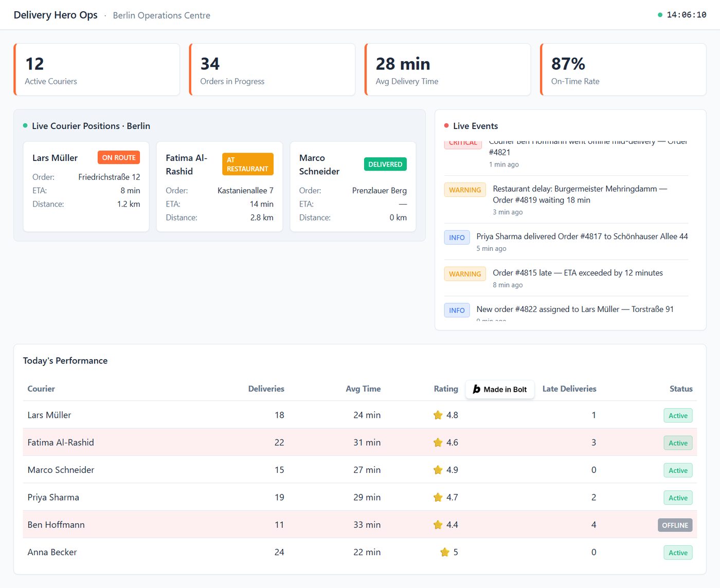
Task: Click the Courier column header
Action: click(41, 389)
